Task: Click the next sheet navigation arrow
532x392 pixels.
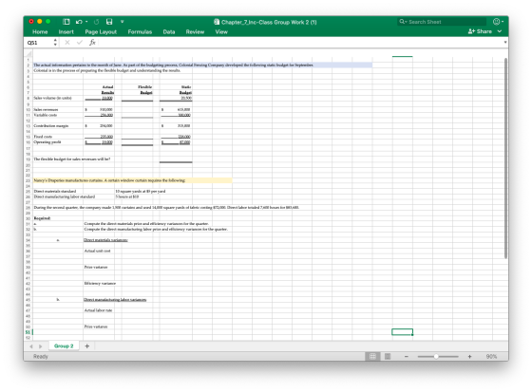Action: point(40,346)
